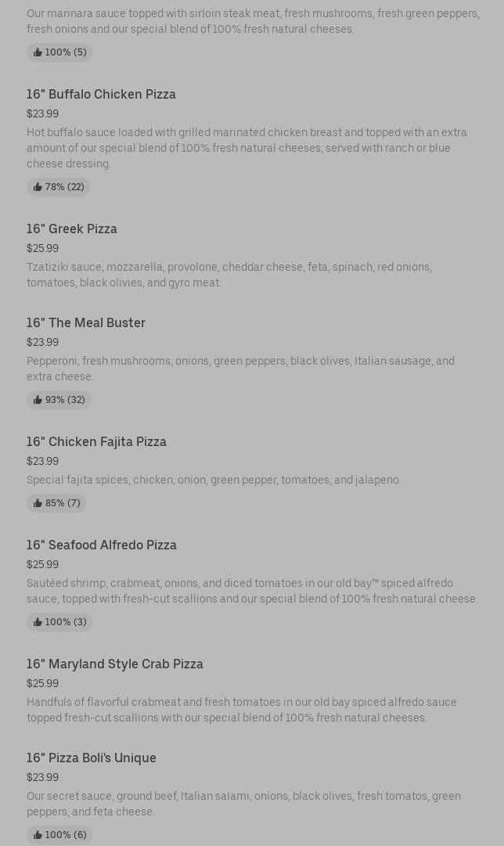Open the 16" Seafood Alfredo Pizza item
The image size is (504, 846).
pos(102,545)
